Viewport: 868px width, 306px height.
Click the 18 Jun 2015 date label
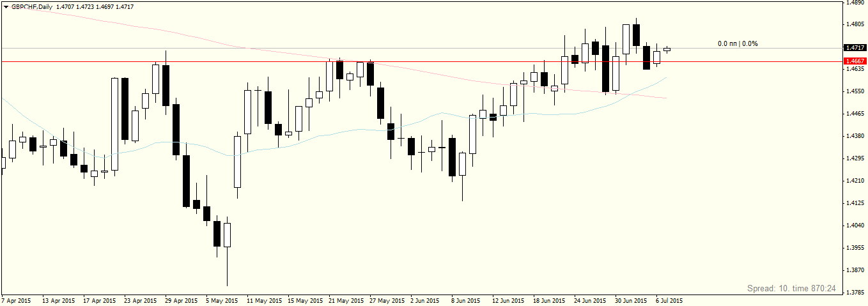549,300
